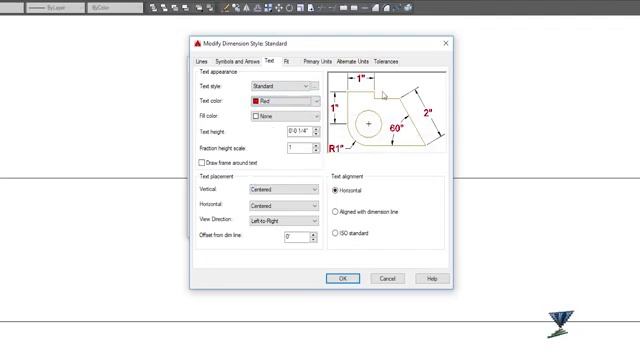Click the Send to Back draw order icon
Image resolution: width=640 pixels, height=360 pixels.
(x=164, y=8)
